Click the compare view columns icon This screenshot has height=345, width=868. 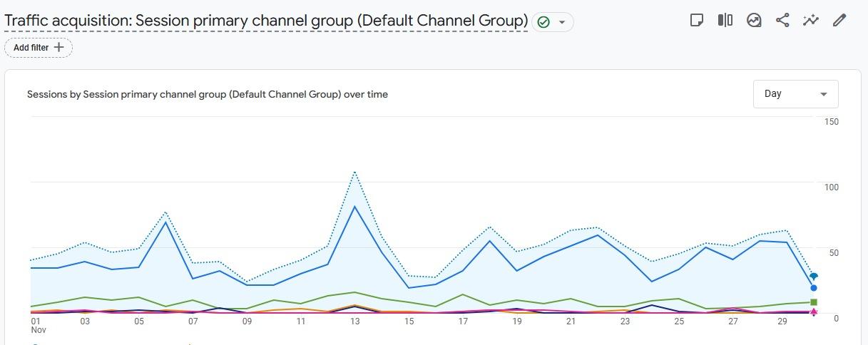tap(725, 21)
